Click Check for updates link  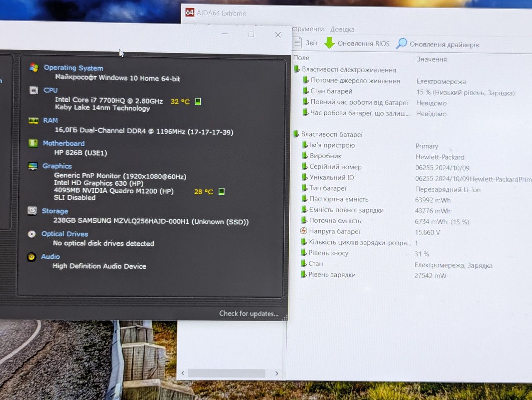click(x=249, y=314)
